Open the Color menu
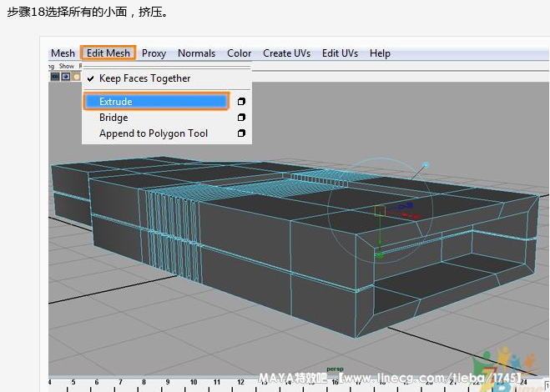The image size is (550, 392). click(239, 53)
